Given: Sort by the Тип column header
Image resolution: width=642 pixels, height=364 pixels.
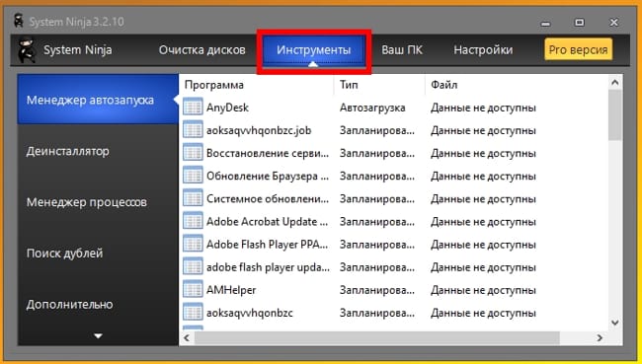Looking at the screenshot, I should click(x=349, y=85).
